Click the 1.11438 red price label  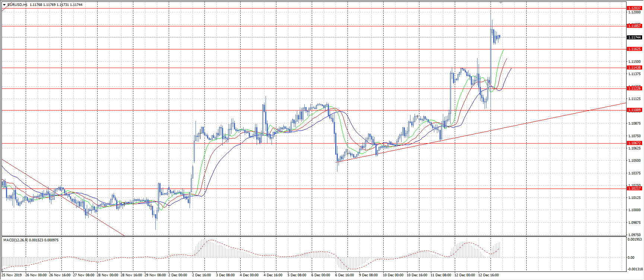point(634,68)
